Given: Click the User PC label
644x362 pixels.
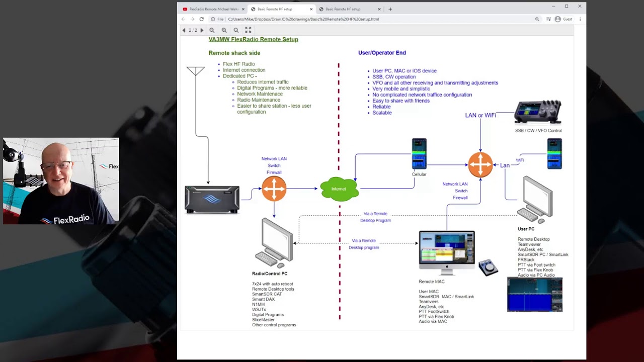Looking at the screenshot, I should click(526, 229).
